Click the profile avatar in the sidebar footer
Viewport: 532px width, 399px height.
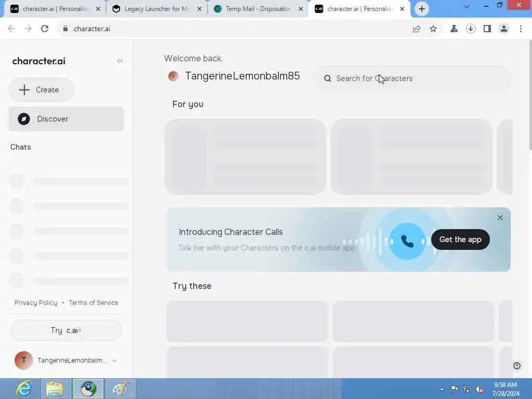coord(24,361)
